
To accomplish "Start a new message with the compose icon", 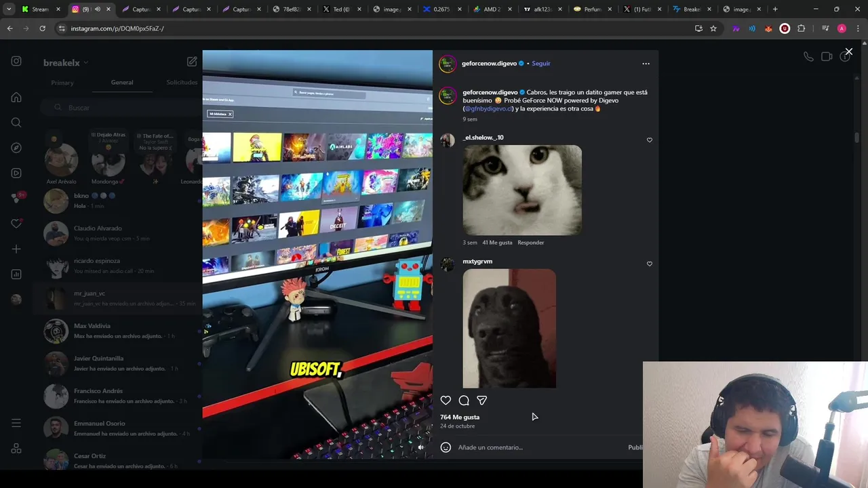I will 192,62.
